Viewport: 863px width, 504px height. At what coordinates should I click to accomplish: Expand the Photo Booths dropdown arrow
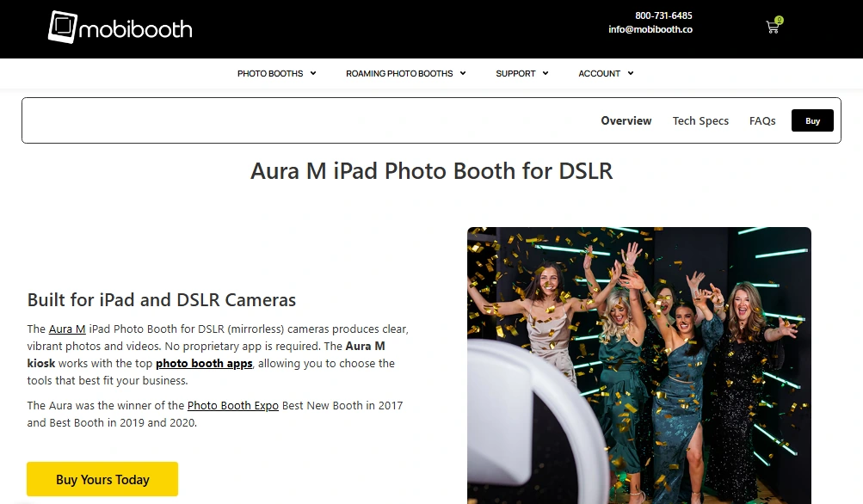tap(313, 73)
